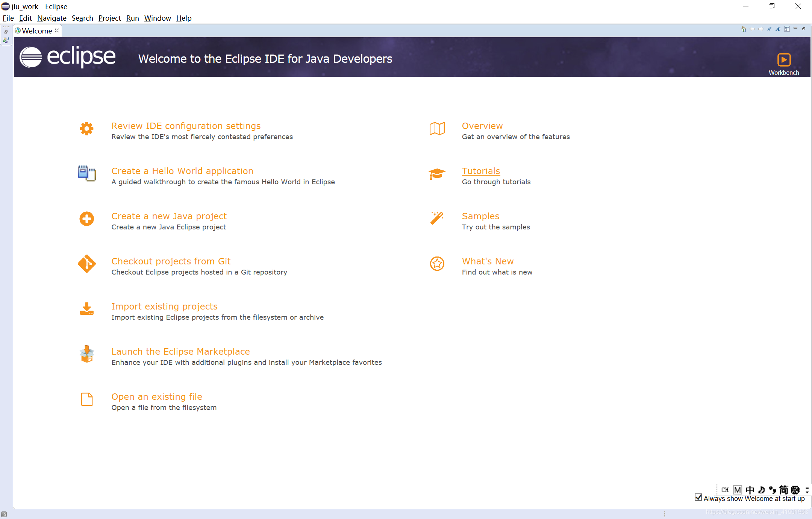Close the Welcome tab
The height and width of the screenshot is (519, 812).
tap(57, 30)
